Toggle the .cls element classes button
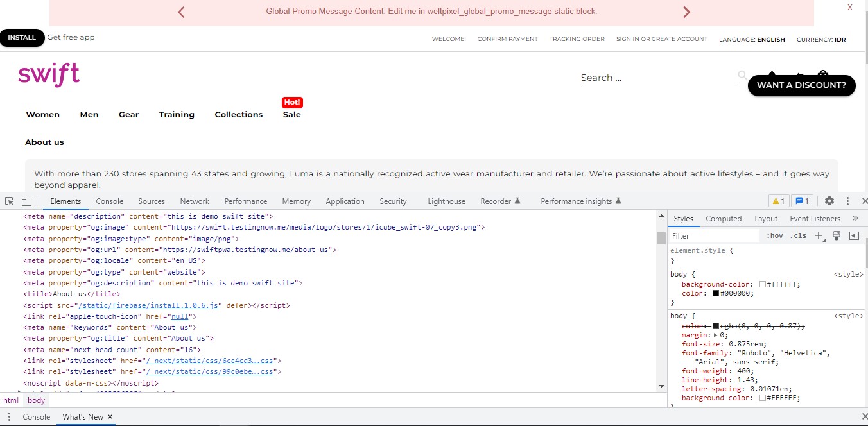868x426 pixels. pos(798,235)
